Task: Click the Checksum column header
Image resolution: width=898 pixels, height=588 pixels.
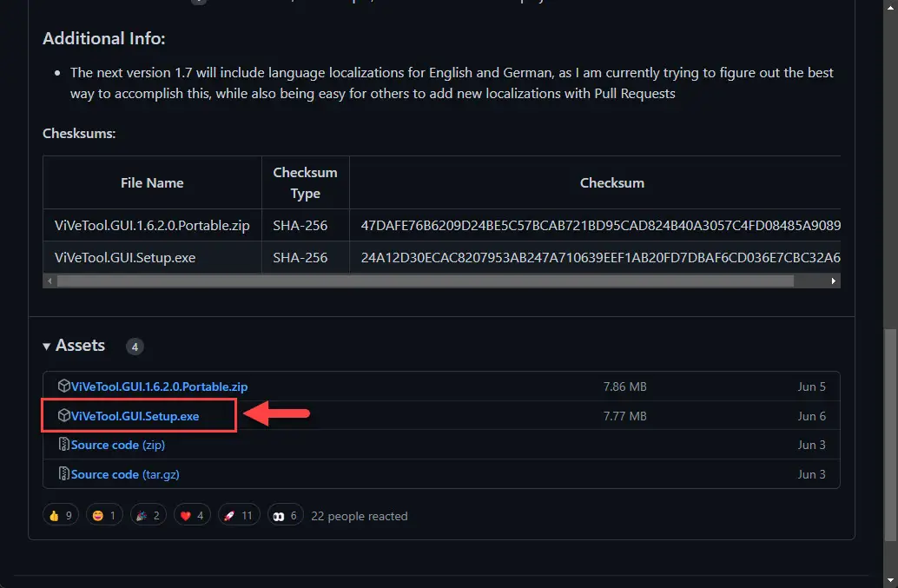Action: (612, 182)
